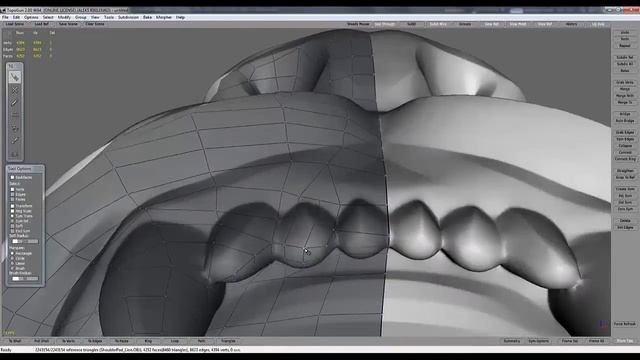Screen dimensions: 640x360
Task: Open the Select menu
Action: pyautogui.click(x=48, y=18)
